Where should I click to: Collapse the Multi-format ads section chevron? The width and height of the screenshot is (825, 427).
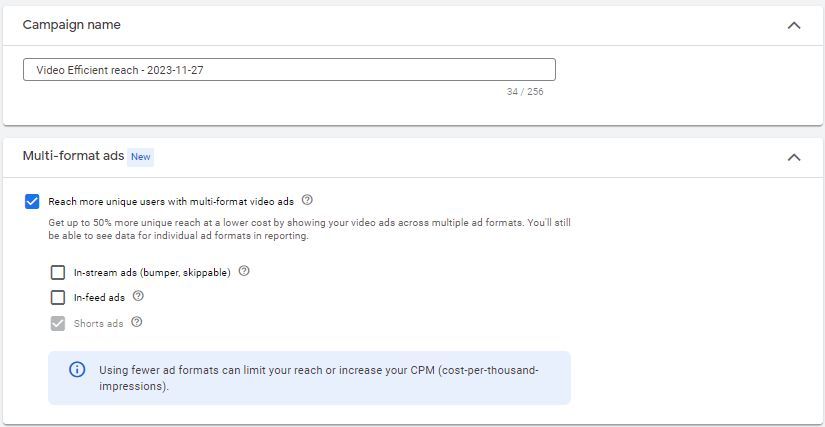793,157
